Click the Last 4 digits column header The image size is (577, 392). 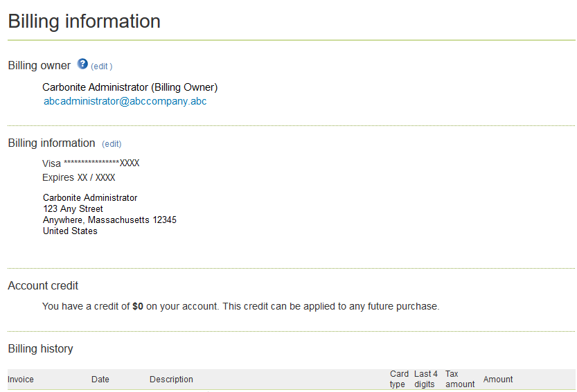(x=426, y=379)
